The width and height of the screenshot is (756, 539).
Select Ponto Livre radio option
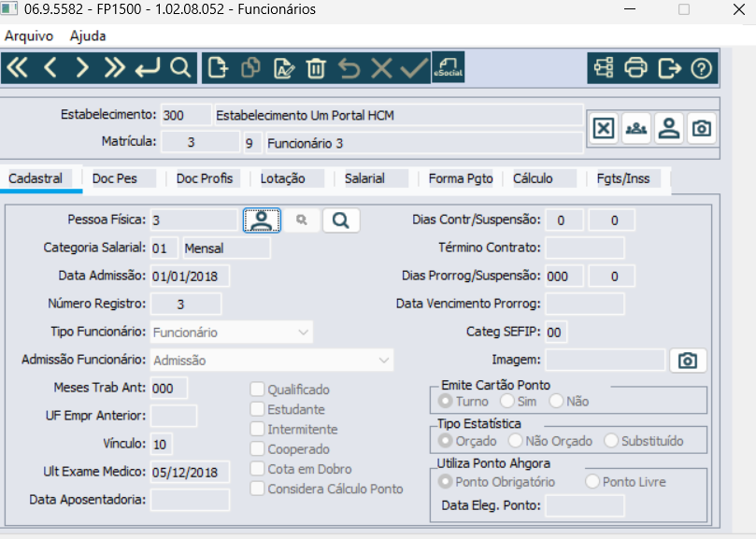(592, 481)
